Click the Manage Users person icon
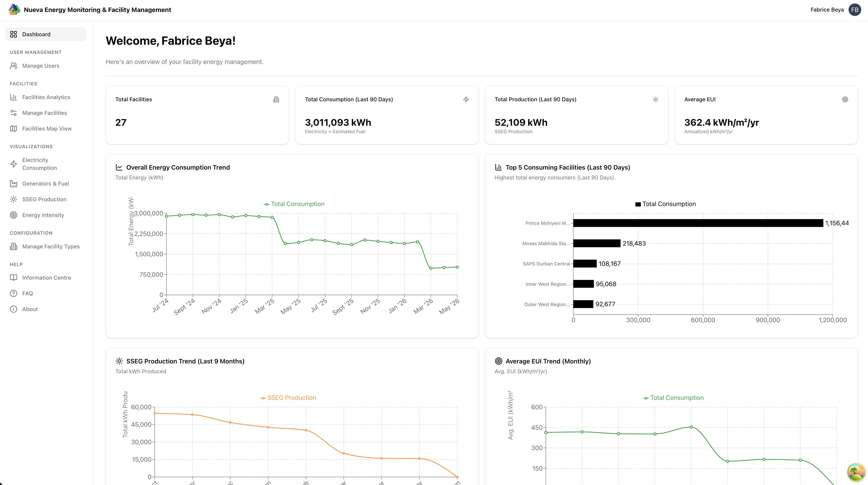 (x=14, y=66)
